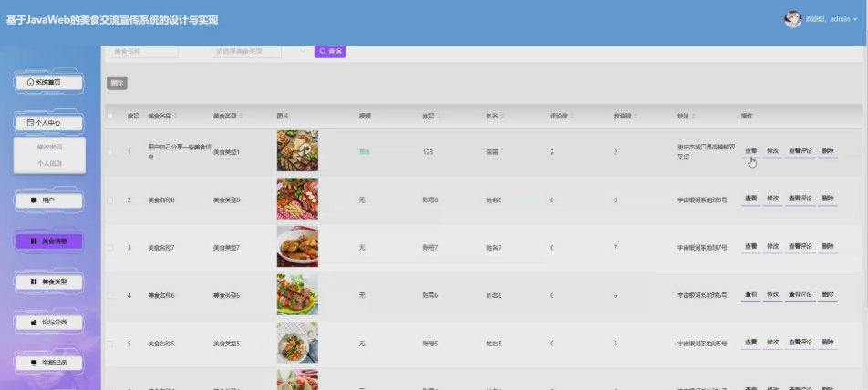Open 查看评论 for 美食名称8 row
The width and height of the screenshot is (868, 390).
800,199
